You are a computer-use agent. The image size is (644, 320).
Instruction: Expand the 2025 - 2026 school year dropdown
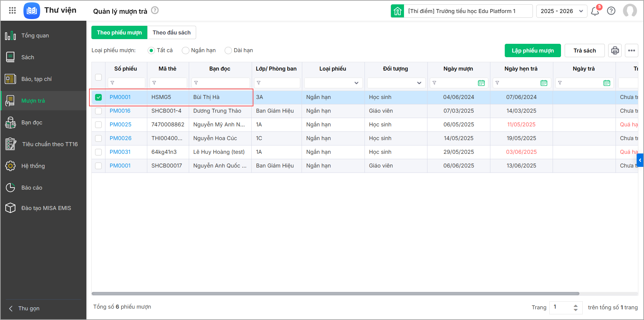(x=561, y=11)
